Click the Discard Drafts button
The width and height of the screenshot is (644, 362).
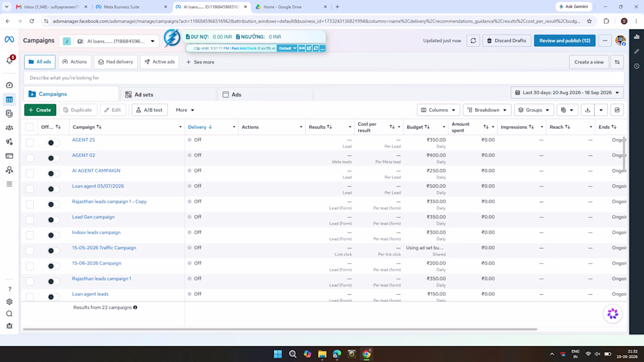tap(506, 40)
